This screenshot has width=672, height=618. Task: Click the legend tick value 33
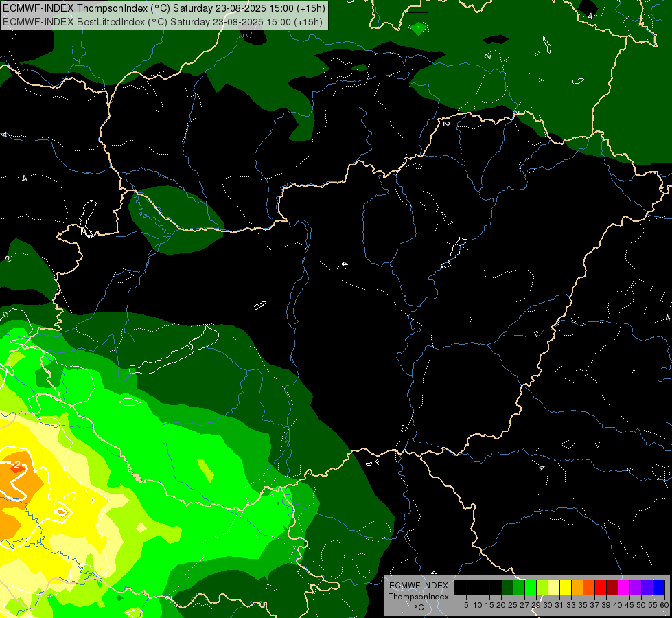(x=571, y=605)
